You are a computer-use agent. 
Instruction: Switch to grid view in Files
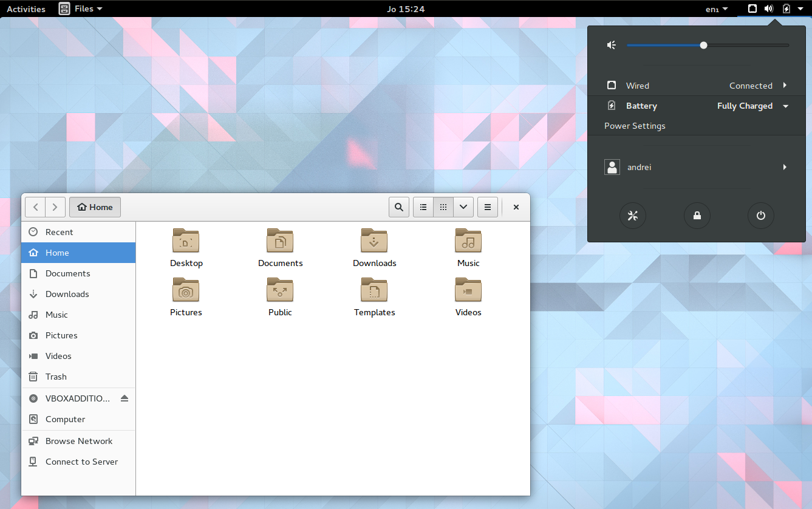443,207
